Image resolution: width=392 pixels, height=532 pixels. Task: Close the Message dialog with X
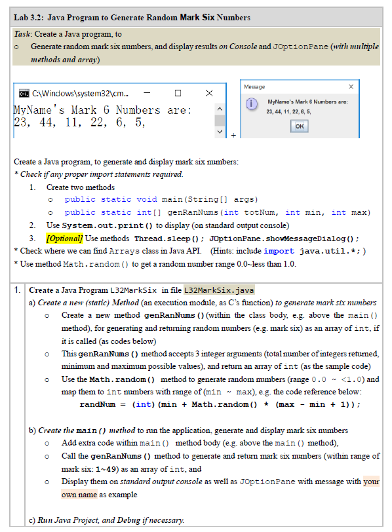pos(351,87)
